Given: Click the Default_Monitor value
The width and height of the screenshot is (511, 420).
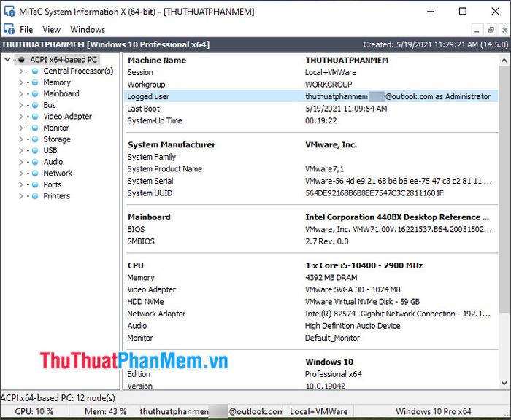Looking at the screenshot, I should pos(332,338).
